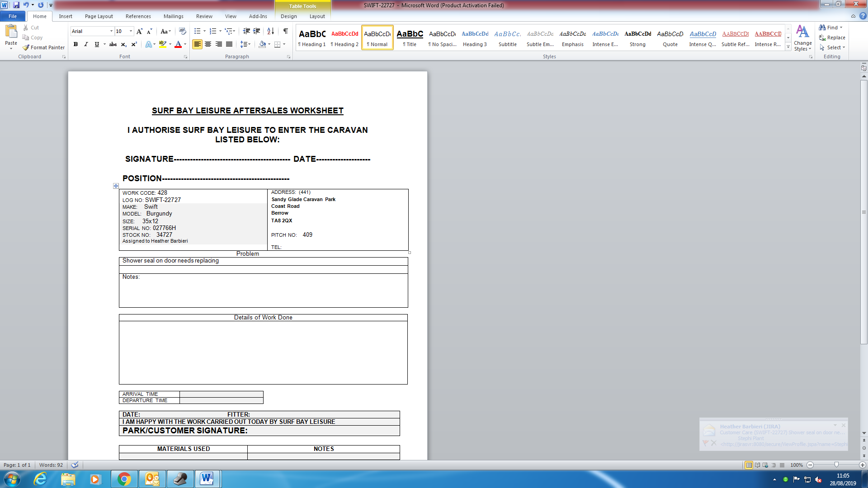Viewport: 868px width, 488px height.
Task: Enable Justify text alignment
Action: pos(229,44)
